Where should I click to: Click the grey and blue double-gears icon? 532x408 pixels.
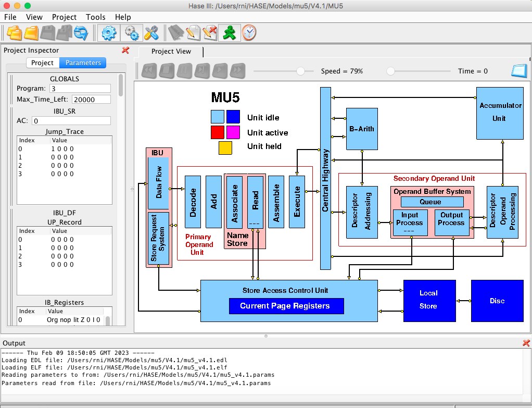(x=131, y=33)
